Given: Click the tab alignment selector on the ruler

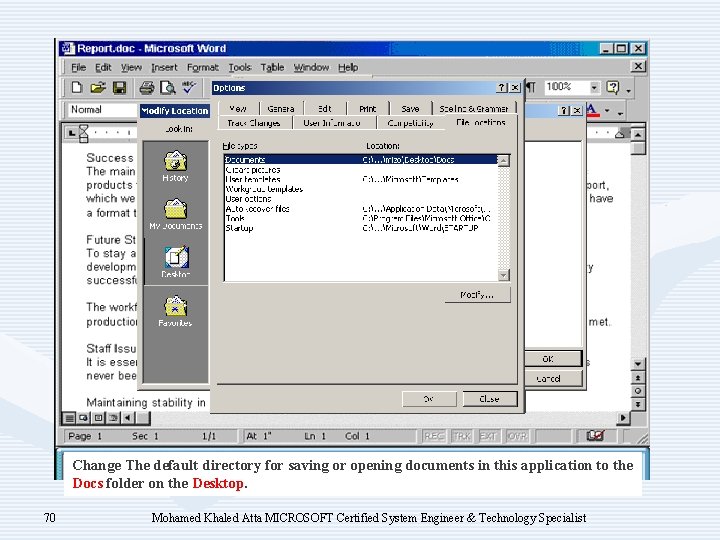Looking at the screenshot, I should 72,133.
